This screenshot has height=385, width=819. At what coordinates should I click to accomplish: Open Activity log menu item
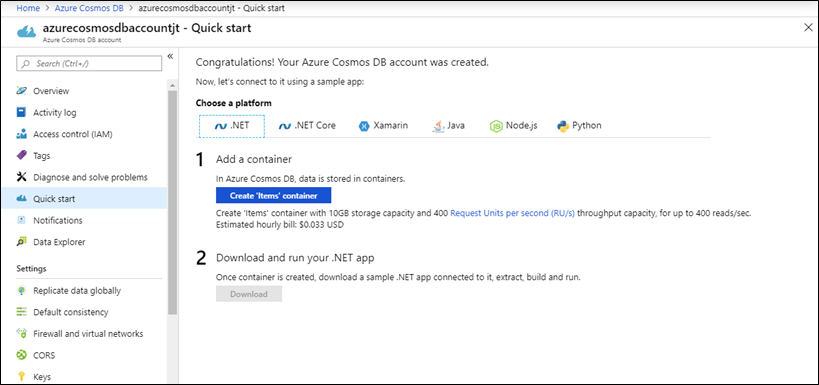point(84,112)
